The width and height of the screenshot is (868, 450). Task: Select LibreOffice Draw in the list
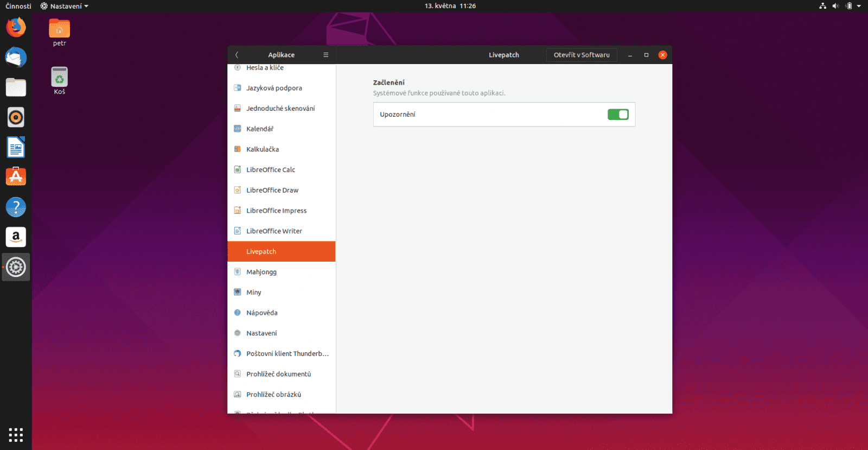pyautogui.click(x=282, y=191)
